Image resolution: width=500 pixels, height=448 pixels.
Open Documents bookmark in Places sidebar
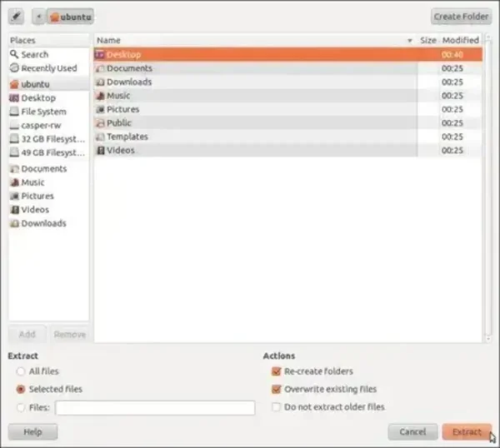coord(49,168)
